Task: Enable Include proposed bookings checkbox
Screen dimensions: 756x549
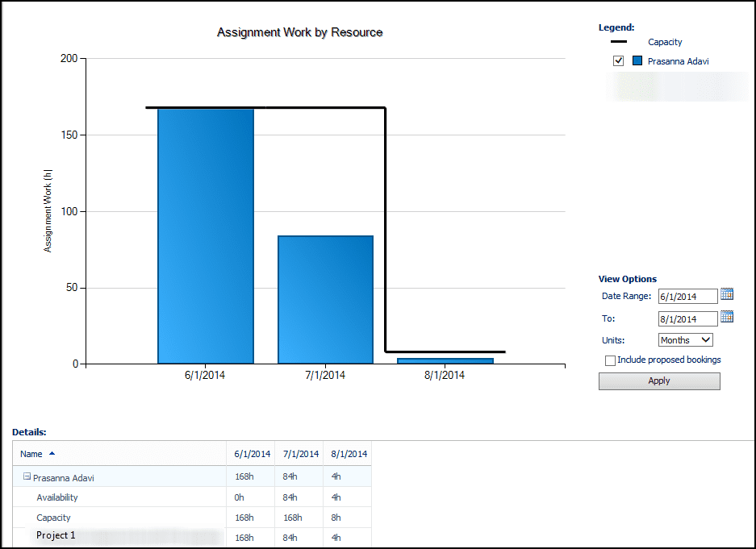Action: tap(610, 360)
